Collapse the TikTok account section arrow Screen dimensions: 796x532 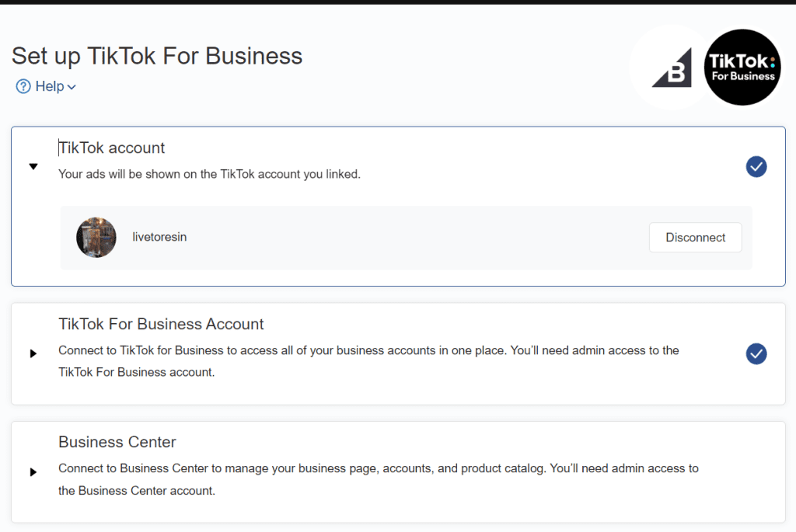[x=33, y=166]
